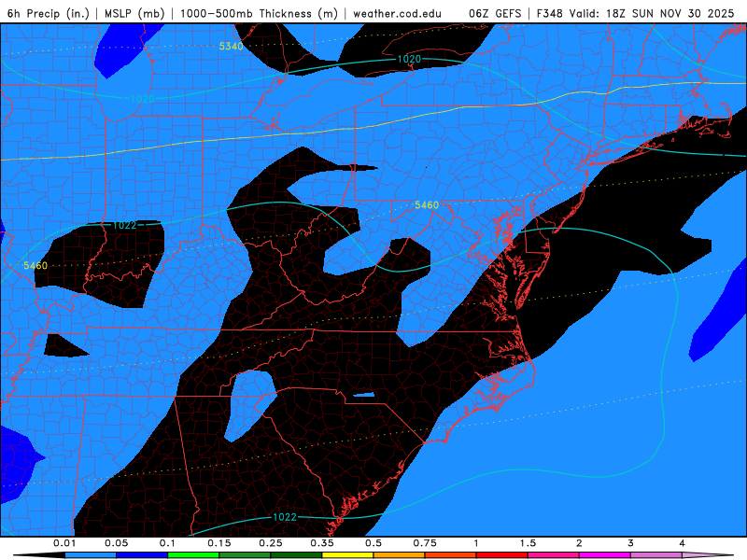
Task: Click the 1020 isobar label over Lake Michigan
Action: pos(143,99)
